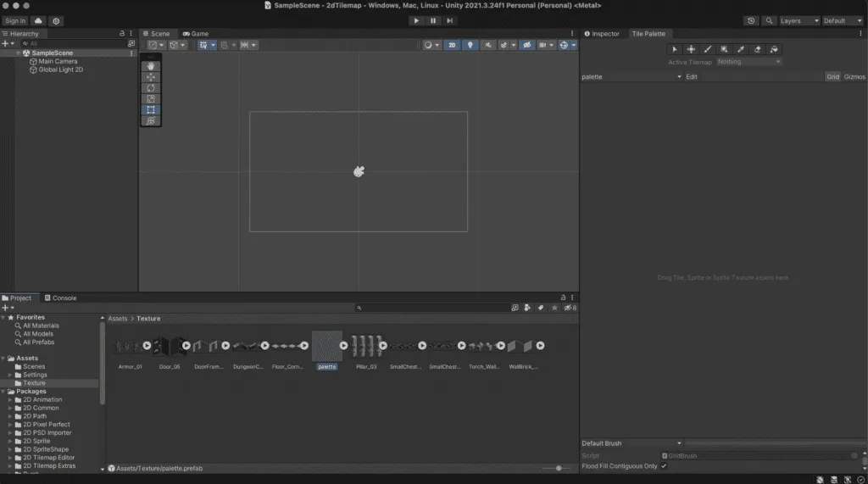
Task: Lock the Hierarchy panel
Action: (x=122, y=34)
